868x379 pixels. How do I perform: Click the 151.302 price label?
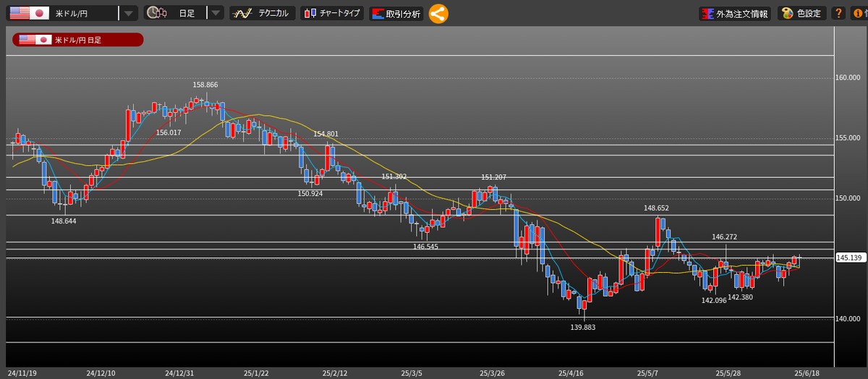(394, 176)
